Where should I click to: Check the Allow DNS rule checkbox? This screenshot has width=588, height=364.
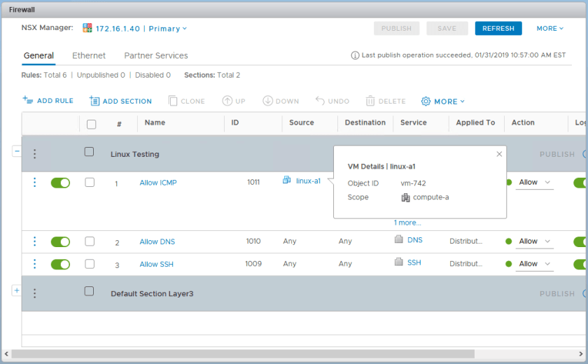(90, 241)
